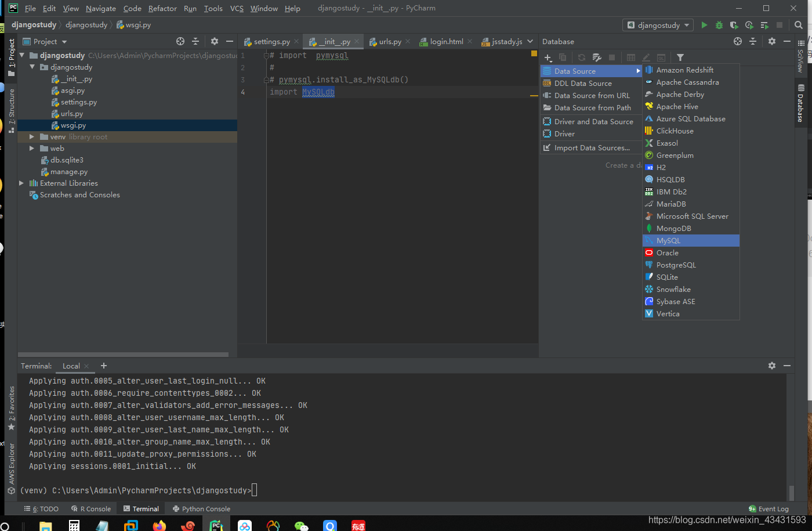Collapse the djangostudy root project folder

[22, 56]
